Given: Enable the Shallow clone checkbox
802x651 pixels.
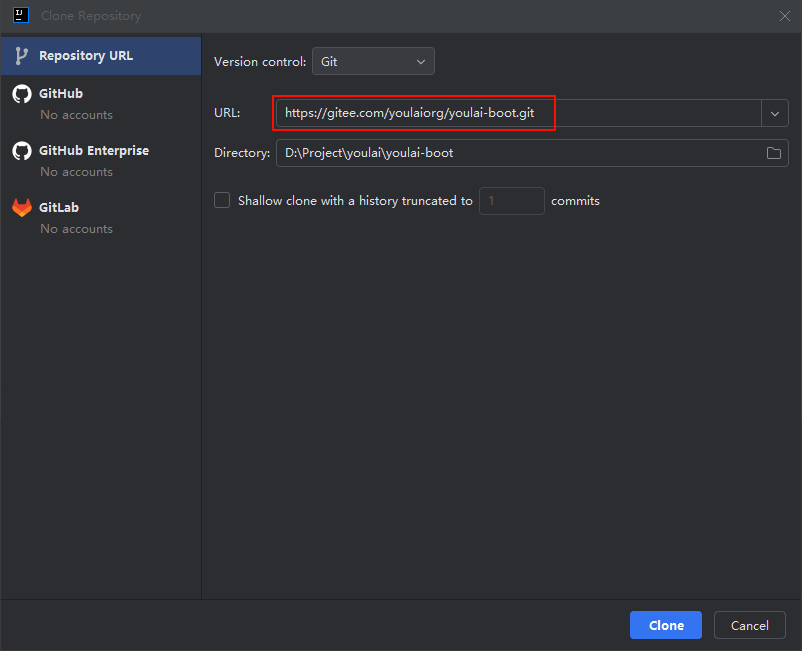Looking at the screenshot, I should coord(222,200).
